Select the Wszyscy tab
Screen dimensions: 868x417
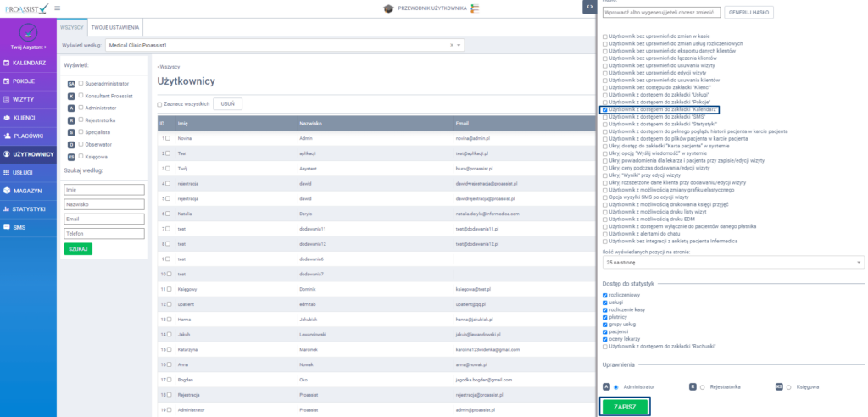tap(72, 27)
